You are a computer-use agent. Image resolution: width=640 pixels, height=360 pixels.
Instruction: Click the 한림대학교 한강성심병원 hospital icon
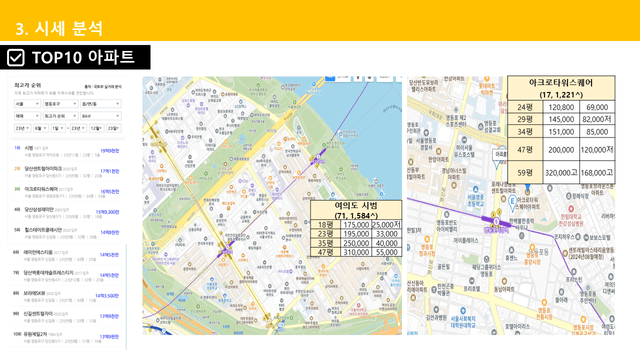pyautogui.click(x=571, y=209)
